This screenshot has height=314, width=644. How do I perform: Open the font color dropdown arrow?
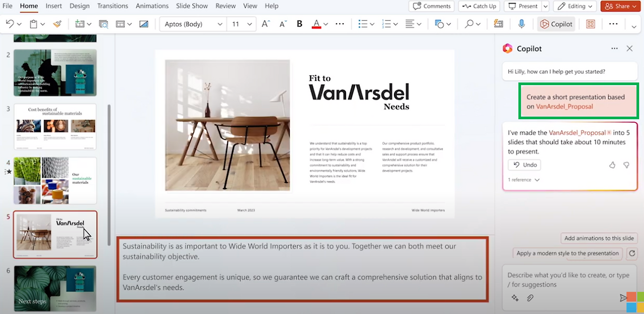tap(326, 24)
